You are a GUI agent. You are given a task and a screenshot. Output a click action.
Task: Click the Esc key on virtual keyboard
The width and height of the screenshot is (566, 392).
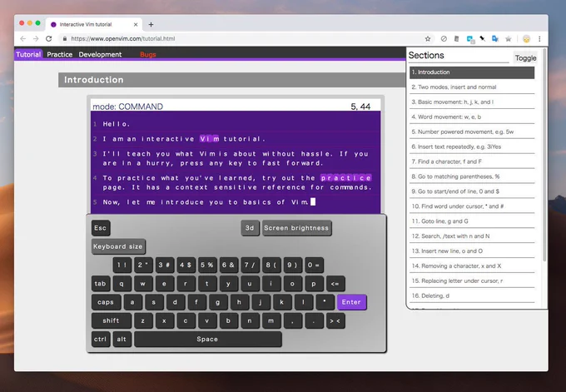click(x=101, y=228)
